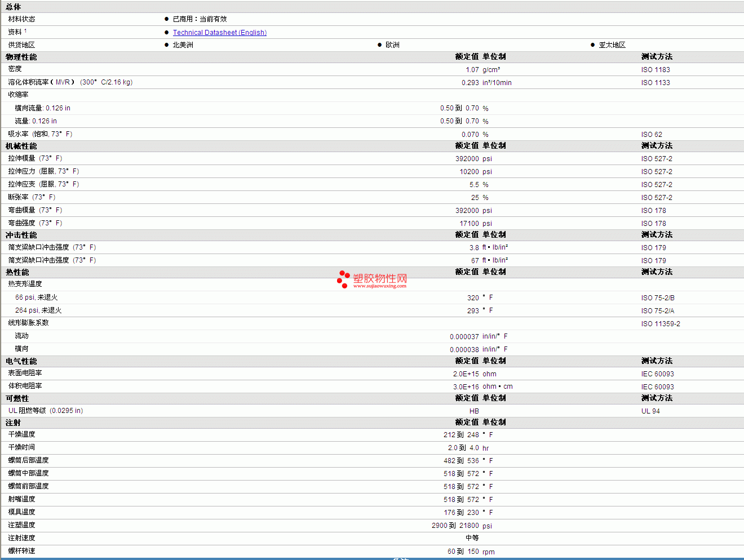
Task: Click the 断张率 row label
Action: pos(32,197)
